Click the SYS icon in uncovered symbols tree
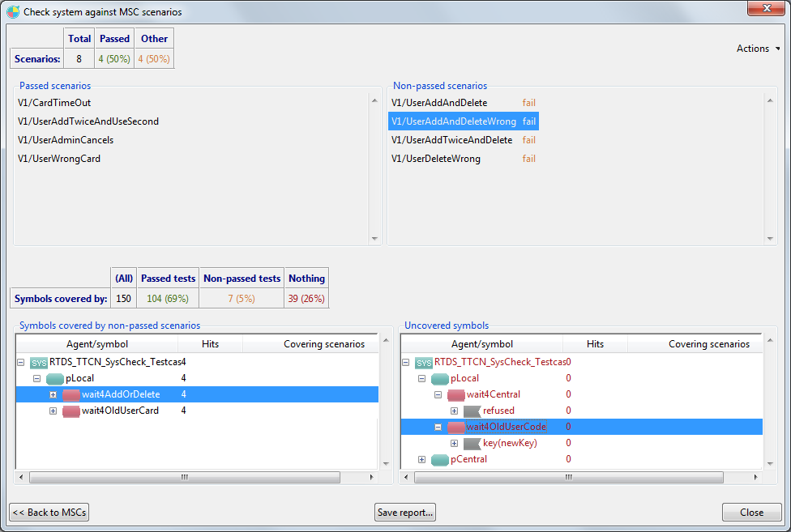The height and width of the screenshot is (532, 791). tap(424, 363)
